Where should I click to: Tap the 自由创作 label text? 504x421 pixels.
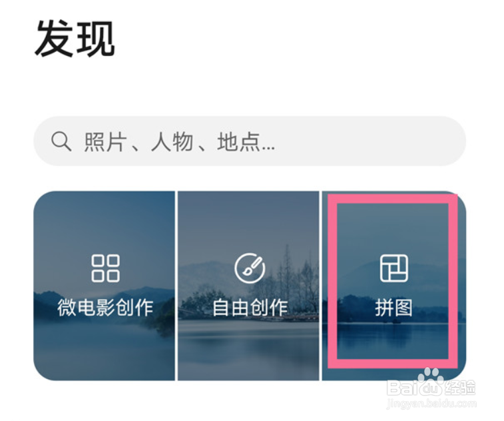click(x=250, y=308)
